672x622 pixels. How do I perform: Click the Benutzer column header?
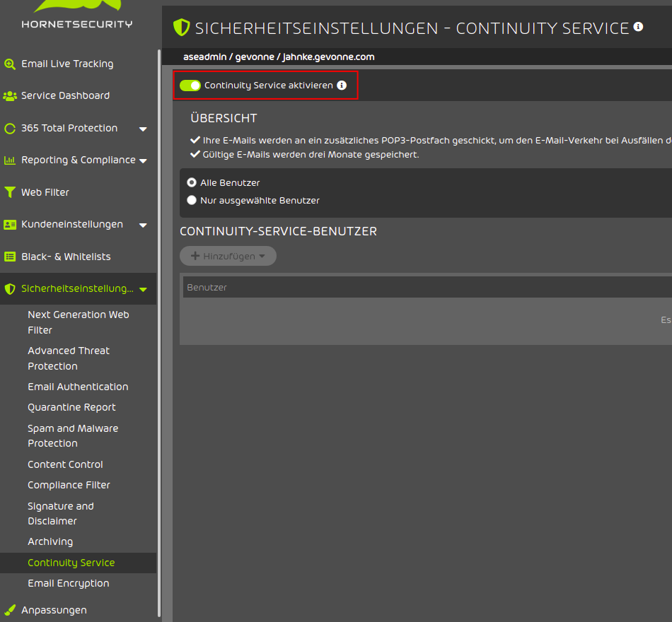[x=207, y=288]
